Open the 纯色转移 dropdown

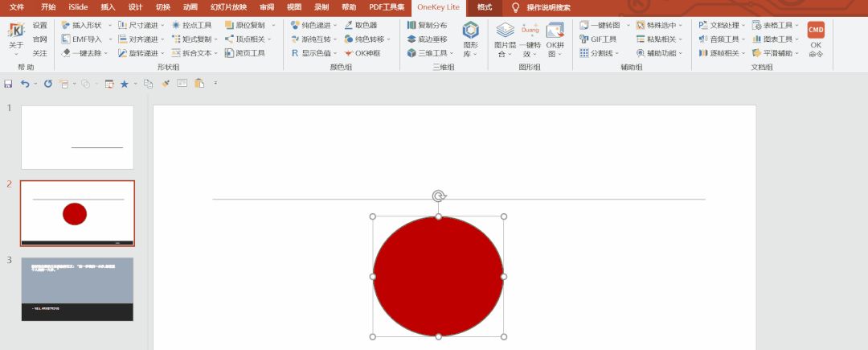389,39
